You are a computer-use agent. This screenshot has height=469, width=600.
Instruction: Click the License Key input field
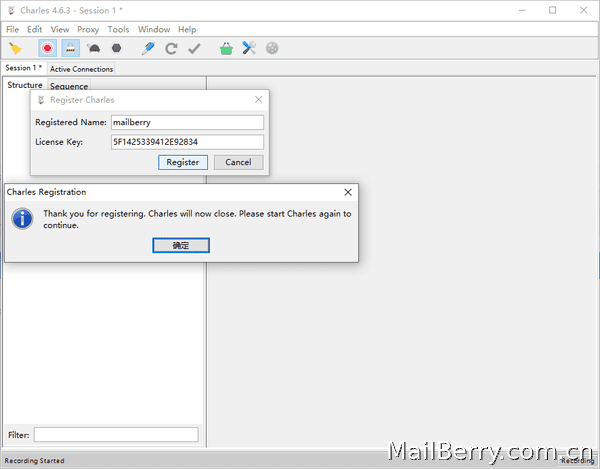[x=187, y=142]
